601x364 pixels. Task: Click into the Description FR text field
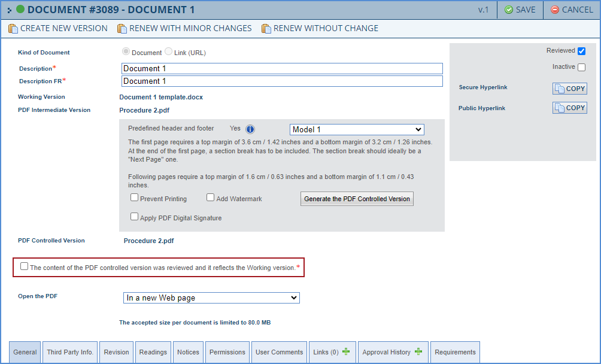(281, 81)
